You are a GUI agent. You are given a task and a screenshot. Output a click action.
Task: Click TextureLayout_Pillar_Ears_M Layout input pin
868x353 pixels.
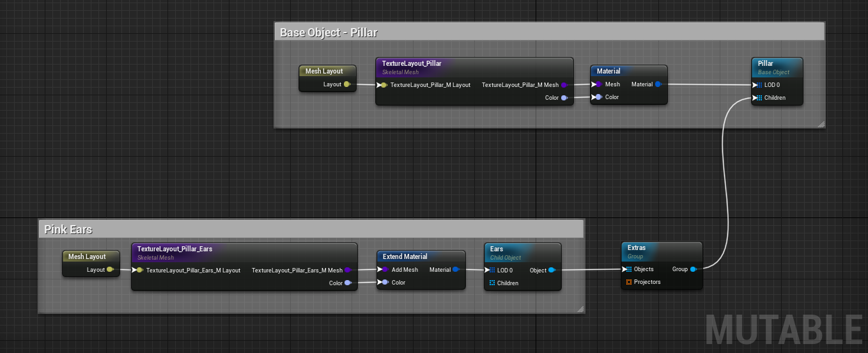(139, 270)
